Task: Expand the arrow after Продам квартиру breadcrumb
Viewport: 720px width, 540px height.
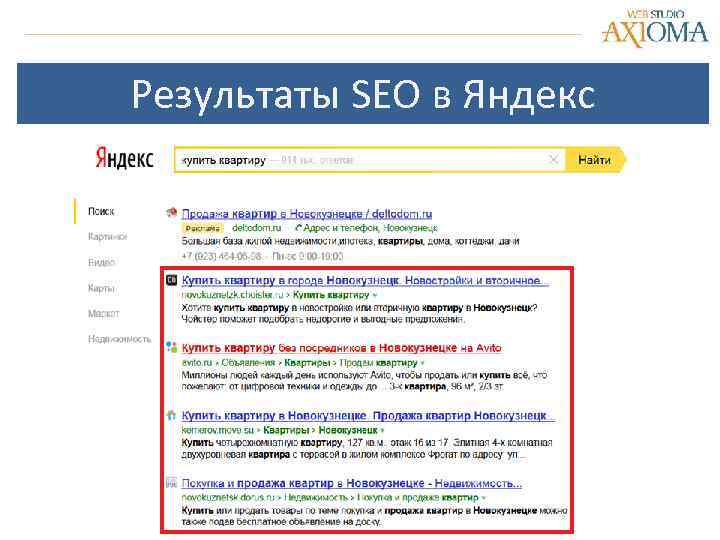Action: click(x=422, y=363)
